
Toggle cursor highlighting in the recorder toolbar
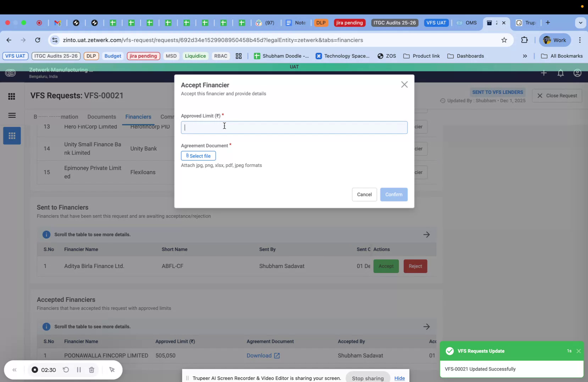point(112,370)
